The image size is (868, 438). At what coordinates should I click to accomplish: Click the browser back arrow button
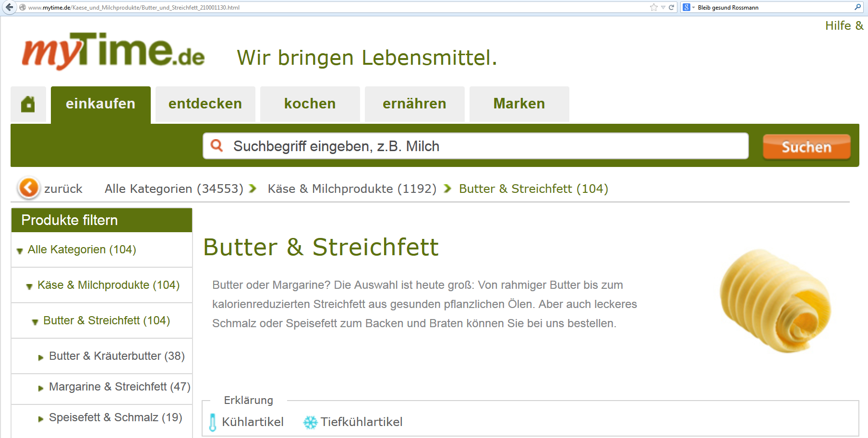tap(9, 7)
